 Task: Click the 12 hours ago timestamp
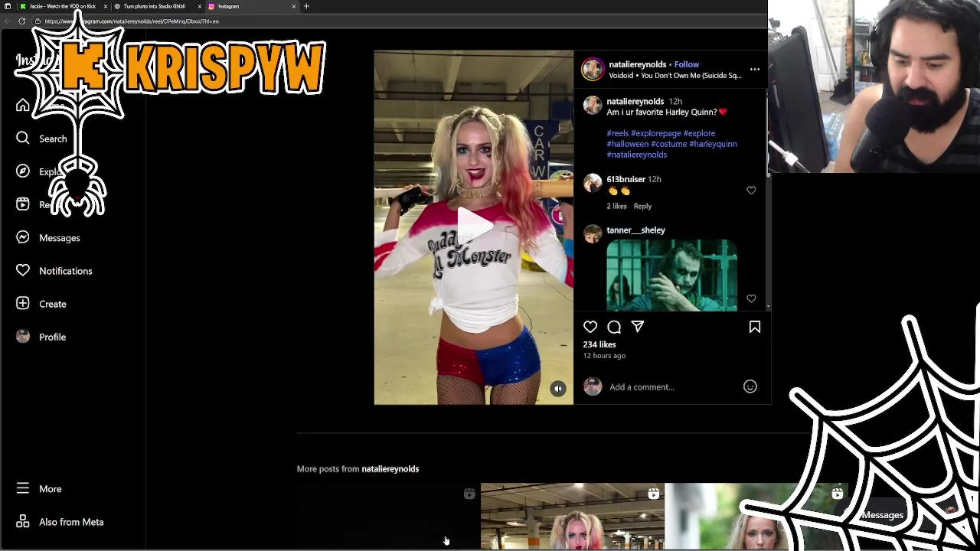pyautogui.click(x=604, y=356)
